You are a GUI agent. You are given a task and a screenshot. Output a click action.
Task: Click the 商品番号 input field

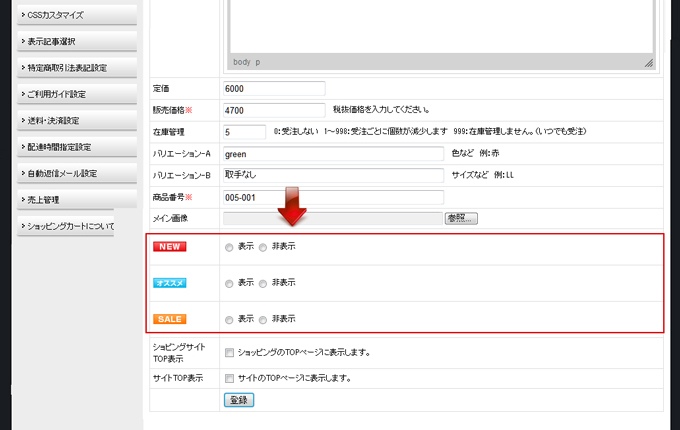pos(333,197)
